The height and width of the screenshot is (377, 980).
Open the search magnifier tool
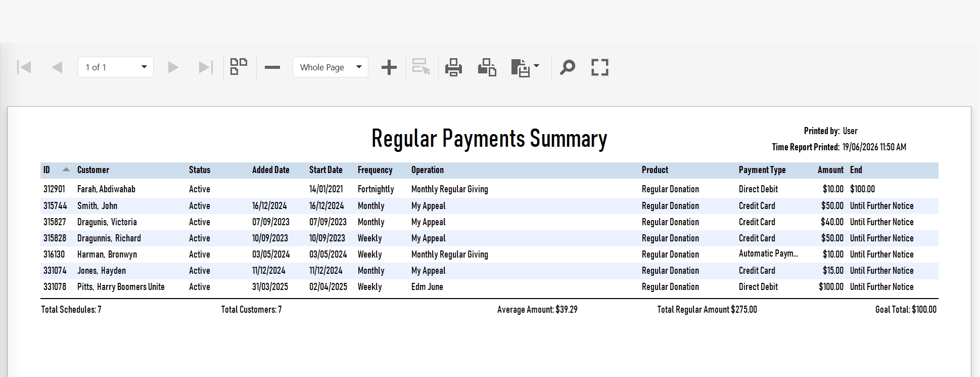coord(567,67)
